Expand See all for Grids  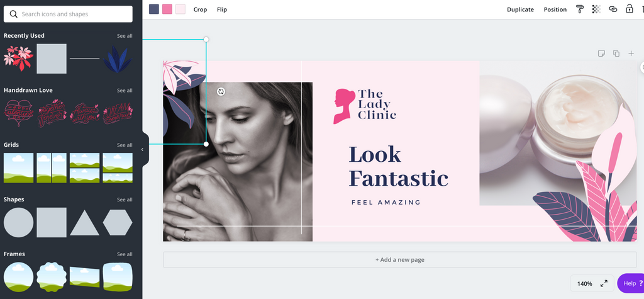pos(125,145)
